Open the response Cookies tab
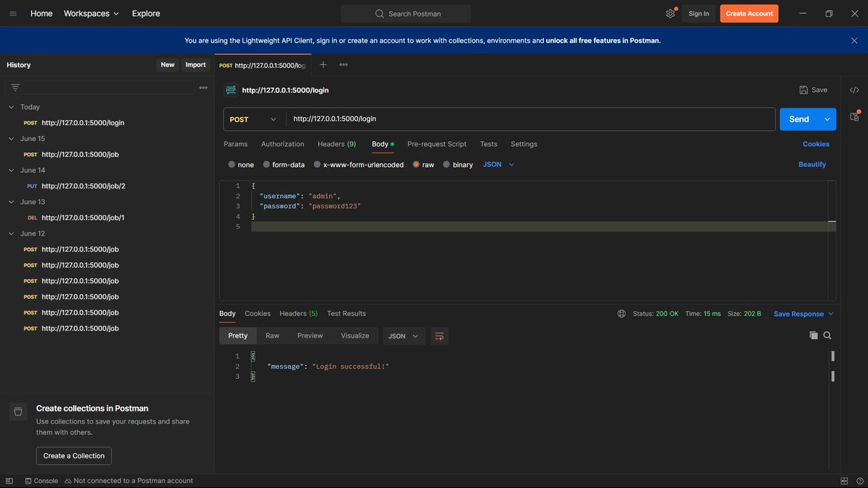Viewport: 868px width, 488px height. point(258,314)
